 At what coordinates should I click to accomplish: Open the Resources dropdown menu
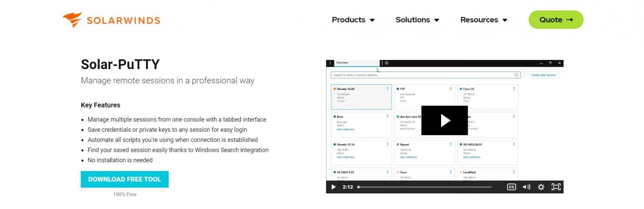(x=483, y=20)
